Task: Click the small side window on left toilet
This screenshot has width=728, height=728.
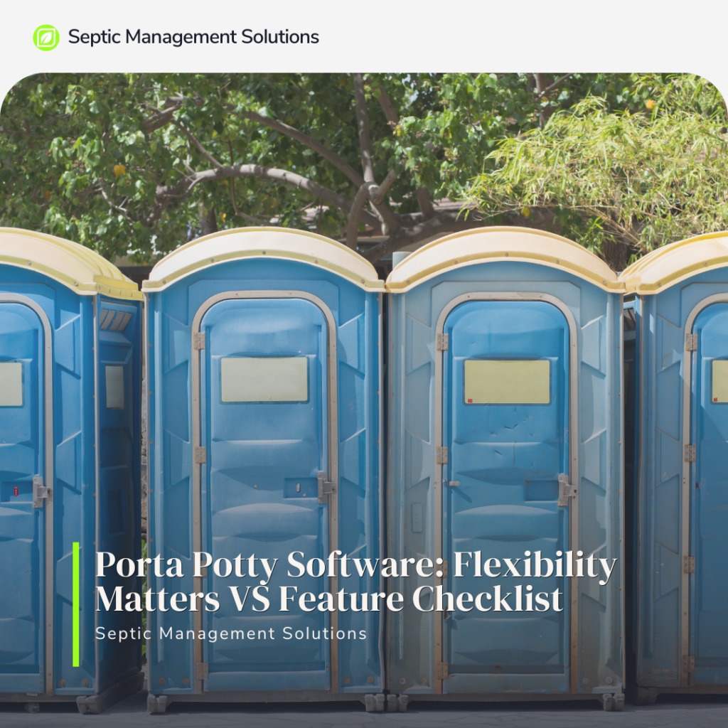Action: (114, 387)
